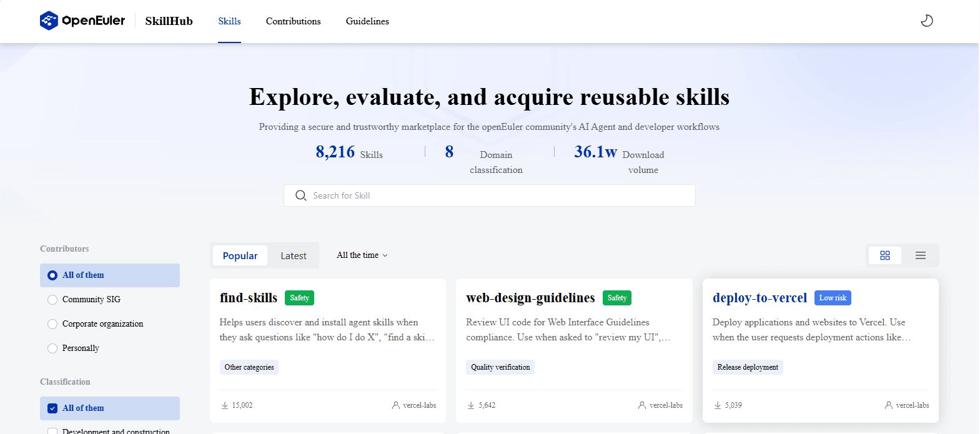Click the 36.1w Download volume statistic

(620, 159)
